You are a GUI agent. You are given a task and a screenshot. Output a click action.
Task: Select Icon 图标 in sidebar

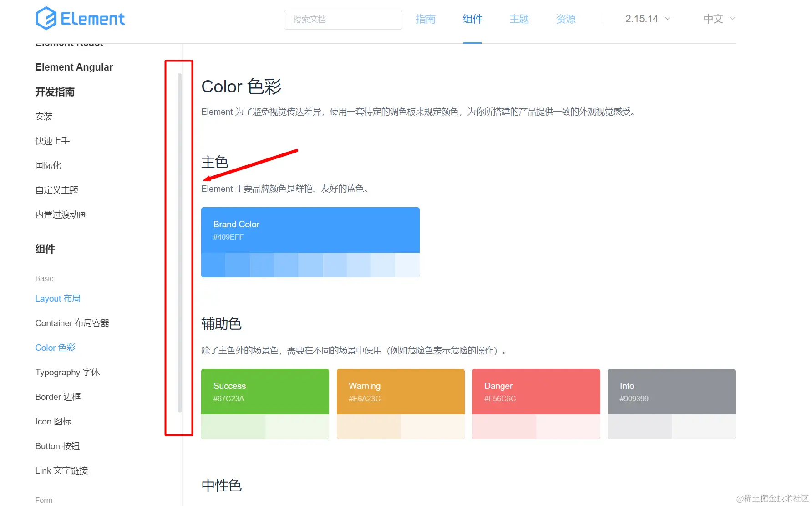pos(53,421)
